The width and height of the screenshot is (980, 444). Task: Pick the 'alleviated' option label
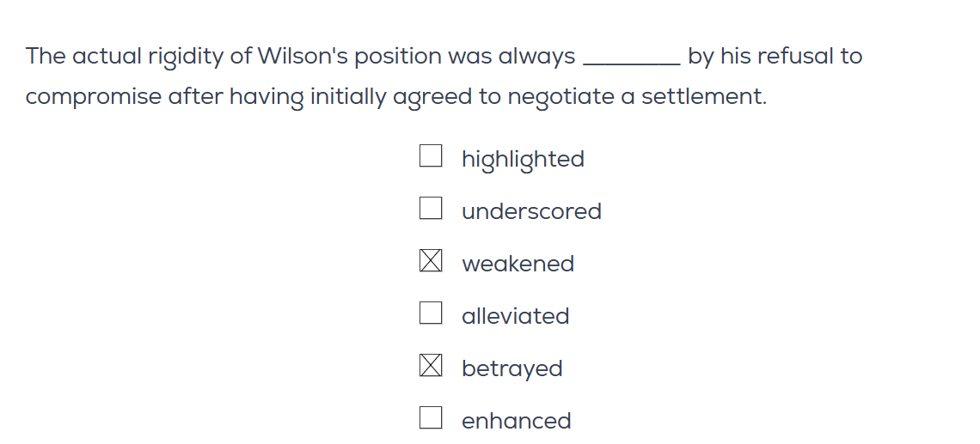(515, 316)
